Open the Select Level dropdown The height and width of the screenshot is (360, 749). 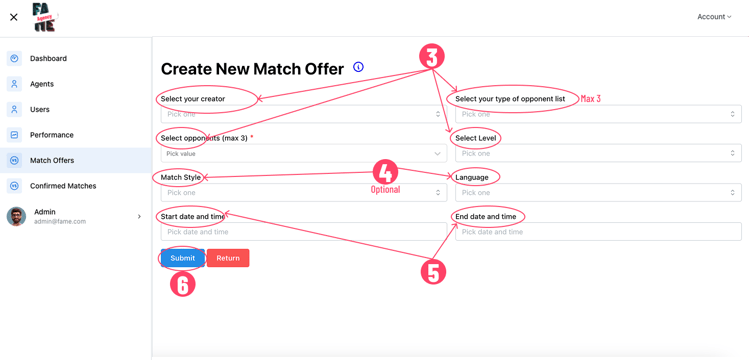(598, 153)
